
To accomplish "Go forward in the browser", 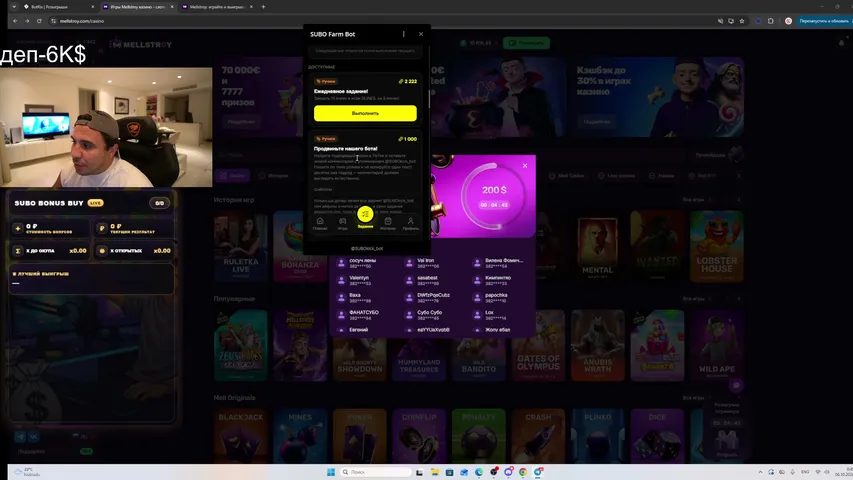I will 27,21.
